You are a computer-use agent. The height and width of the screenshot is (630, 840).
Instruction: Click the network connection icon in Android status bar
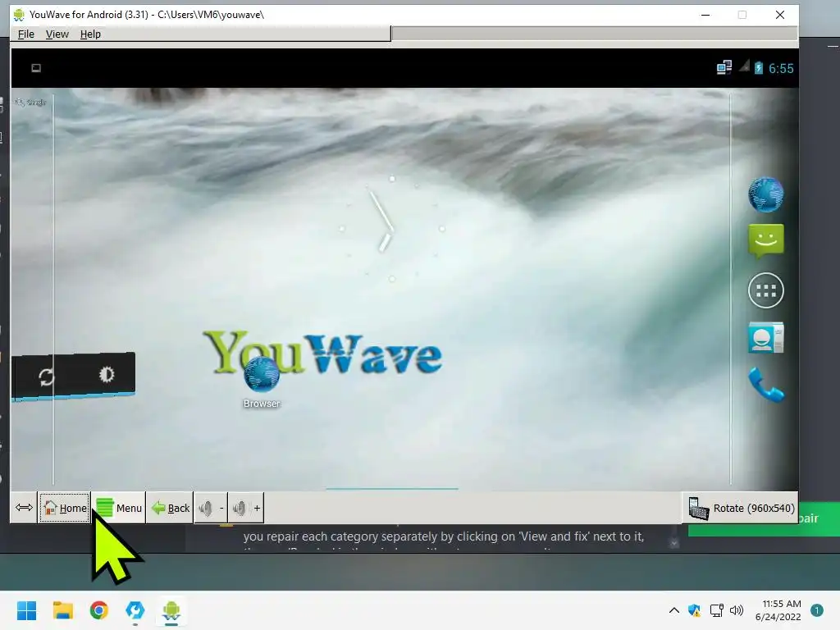(724, 68)
